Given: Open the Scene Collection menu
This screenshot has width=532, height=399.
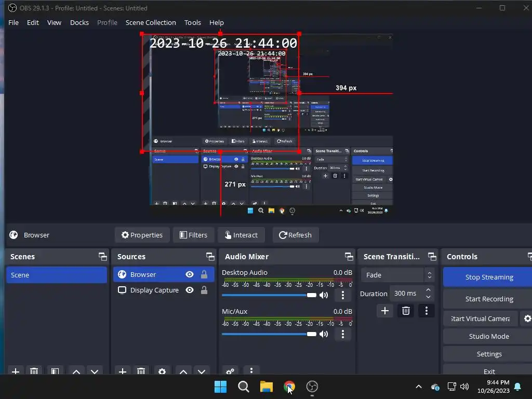Looking at the screenshot, I should [151, 22].
